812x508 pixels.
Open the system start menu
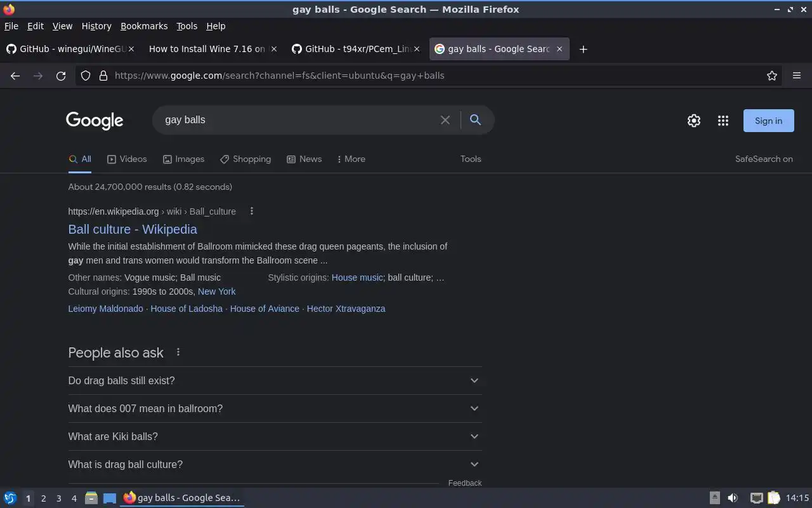click(x=10, y=498)
